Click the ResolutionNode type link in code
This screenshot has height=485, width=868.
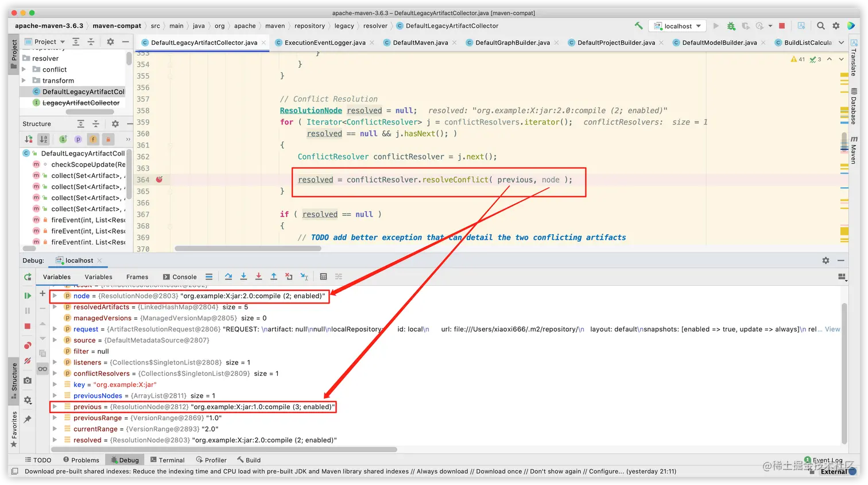pos(311,111)
